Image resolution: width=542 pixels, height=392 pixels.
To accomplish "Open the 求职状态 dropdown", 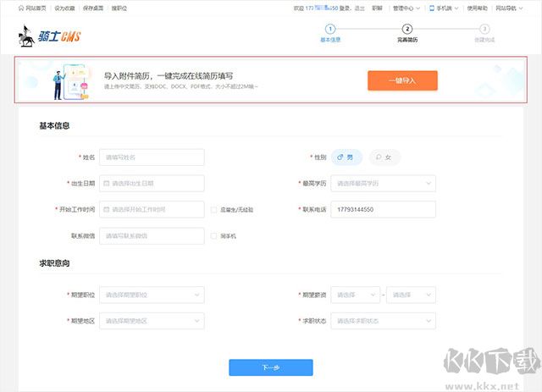I will (383, 321).
